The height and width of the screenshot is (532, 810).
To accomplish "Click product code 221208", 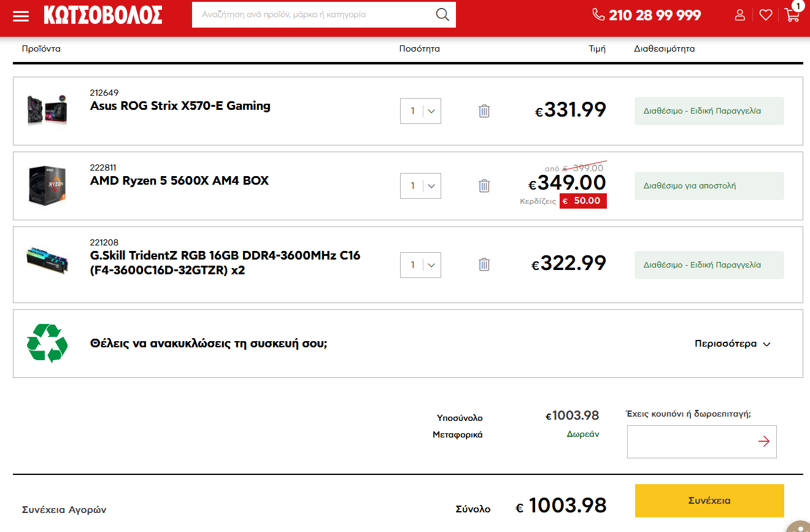I will (104, 242).
